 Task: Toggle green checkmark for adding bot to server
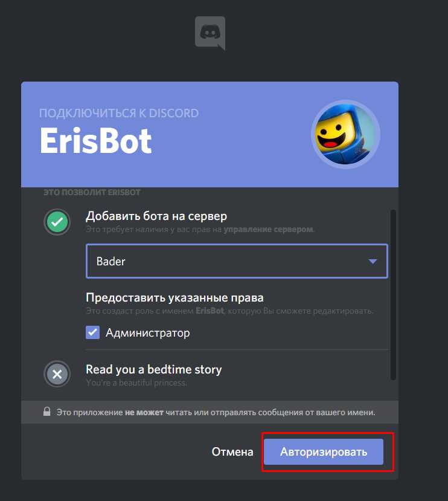[x=57, y=222]
